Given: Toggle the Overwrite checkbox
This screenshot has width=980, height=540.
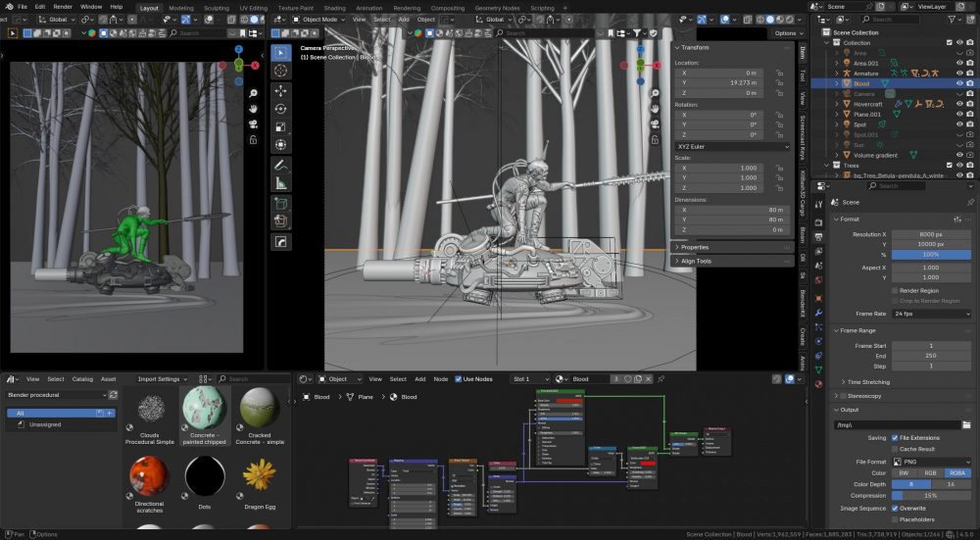Looking at the screenshot, I should tap(895, 509).
